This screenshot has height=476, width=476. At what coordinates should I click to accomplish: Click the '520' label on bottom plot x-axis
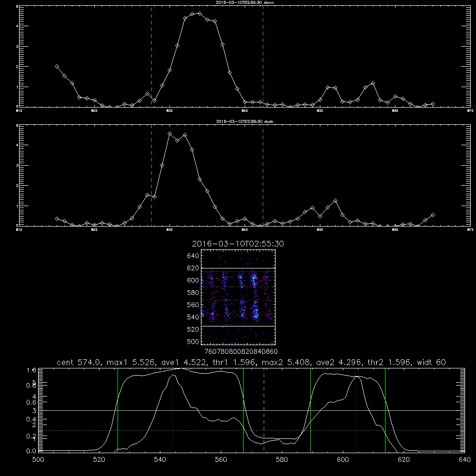[99, 459]
